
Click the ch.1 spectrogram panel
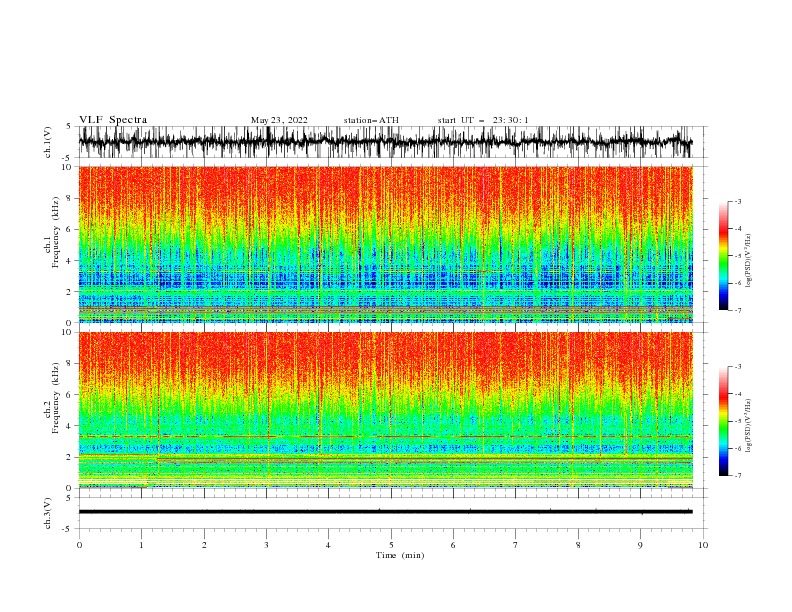click(x=385, y=244)
